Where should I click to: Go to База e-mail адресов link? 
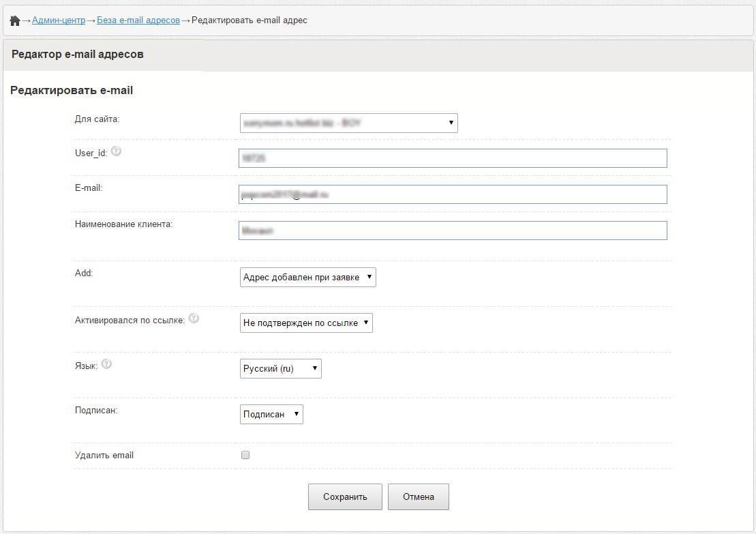pyautogui.click(x=138, y=20)
